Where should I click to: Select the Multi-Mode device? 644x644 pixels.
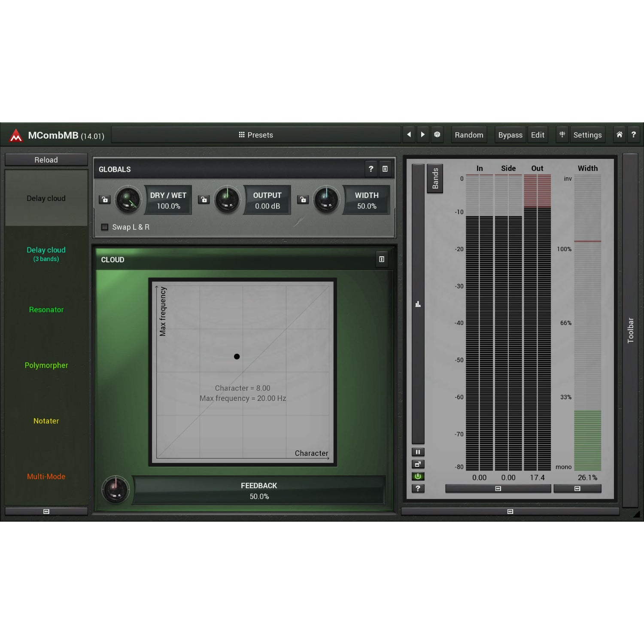point(46,477)
